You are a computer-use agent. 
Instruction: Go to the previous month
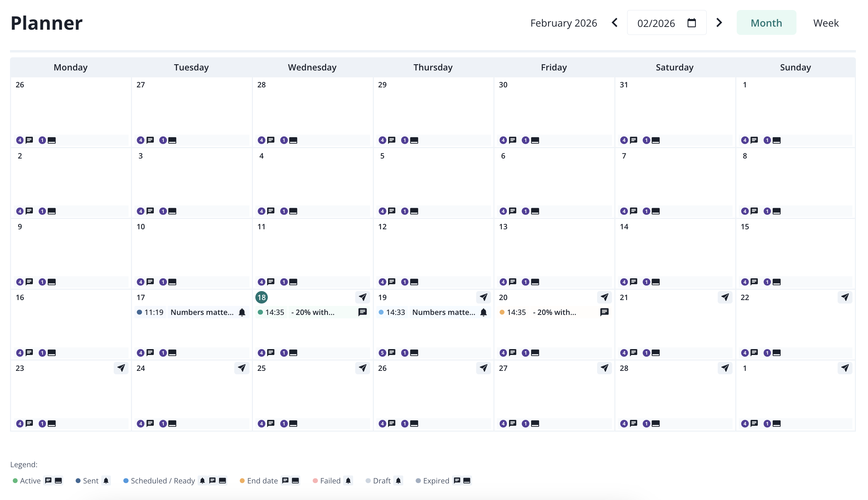click(615, 23)
